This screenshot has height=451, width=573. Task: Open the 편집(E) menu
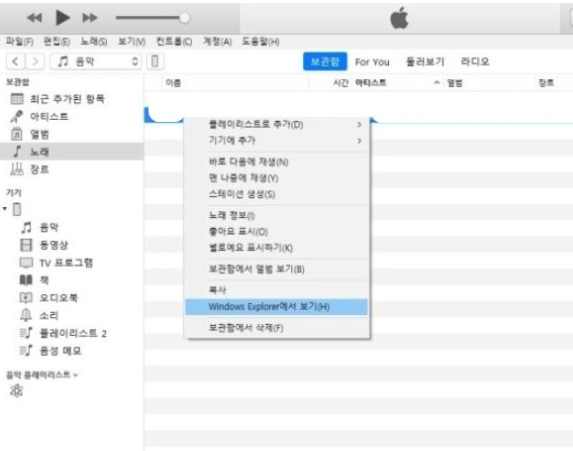click(57, 42)
